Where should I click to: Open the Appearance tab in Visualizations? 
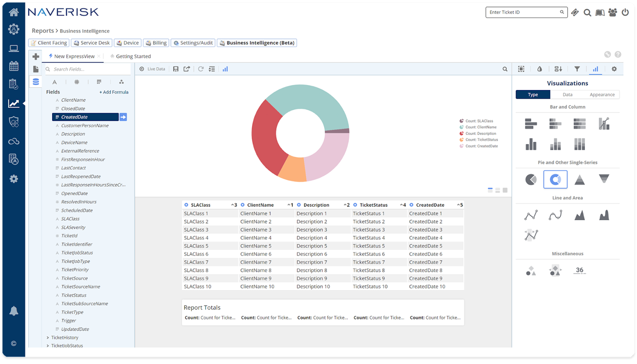(x=602, y=94)
